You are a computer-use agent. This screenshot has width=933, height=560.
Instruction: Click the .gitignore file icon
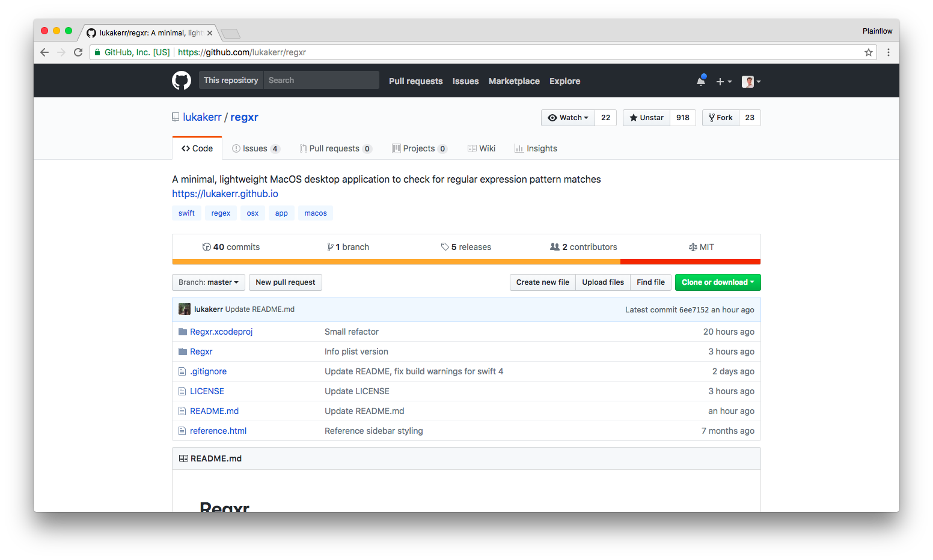coord(182,371)
